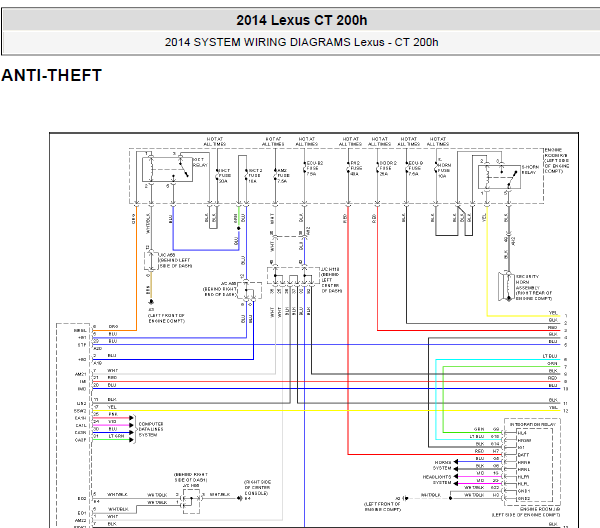Click the 15A fuse label next to IGCT fuse
The width and height of the screenshot is (600, 528).
pyautogui.click(x=255, y=176)
